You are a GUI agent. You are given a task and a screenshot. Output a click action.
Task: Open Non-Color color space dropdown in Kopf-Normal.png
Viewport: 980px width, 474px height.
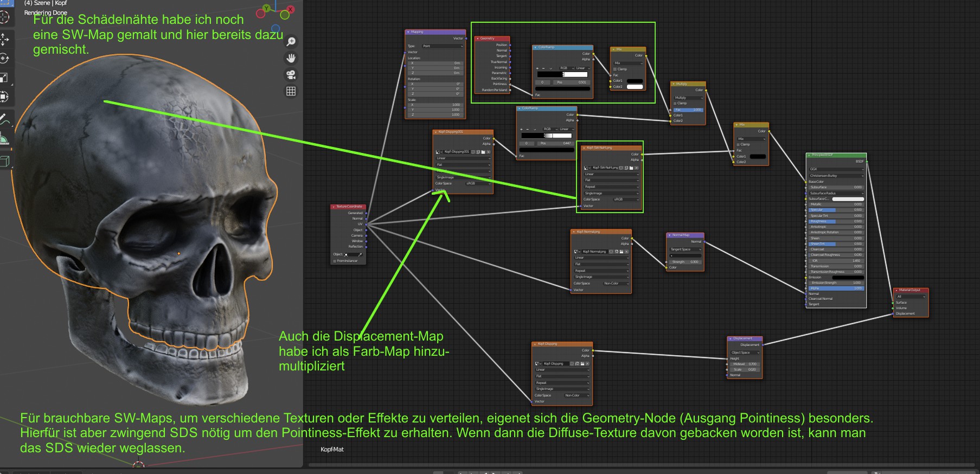[x=615, y=283]
